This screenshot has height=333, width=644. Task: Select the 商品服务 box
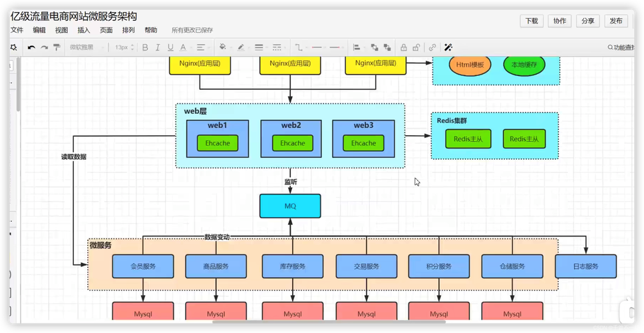coord(216,266)
